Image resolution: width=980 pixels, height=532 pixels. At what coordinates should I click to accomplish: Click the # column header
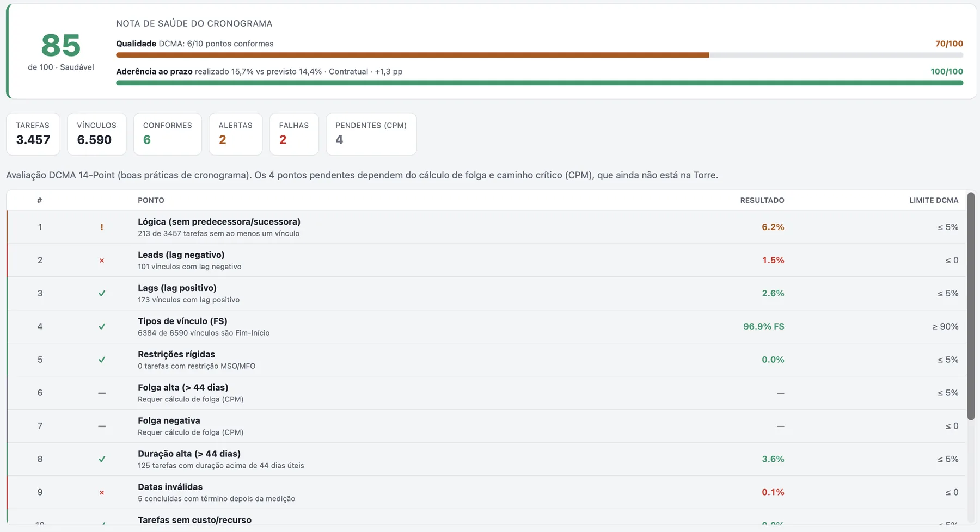click(x=40, y=200)
